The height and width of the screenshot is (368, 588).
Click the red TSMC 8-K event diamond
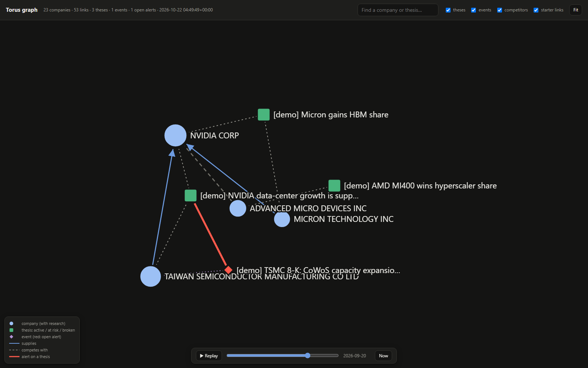(228, 270)
